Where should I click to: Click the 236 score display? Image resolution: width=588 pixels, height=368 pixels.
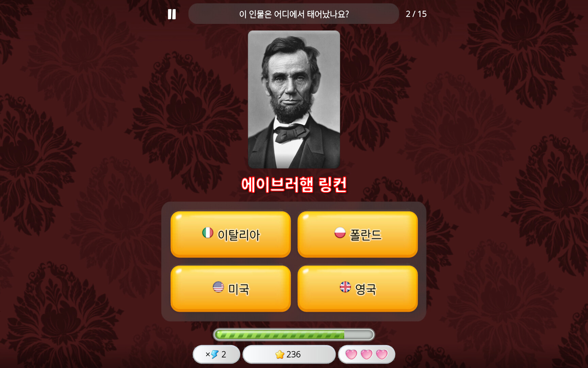289,354
